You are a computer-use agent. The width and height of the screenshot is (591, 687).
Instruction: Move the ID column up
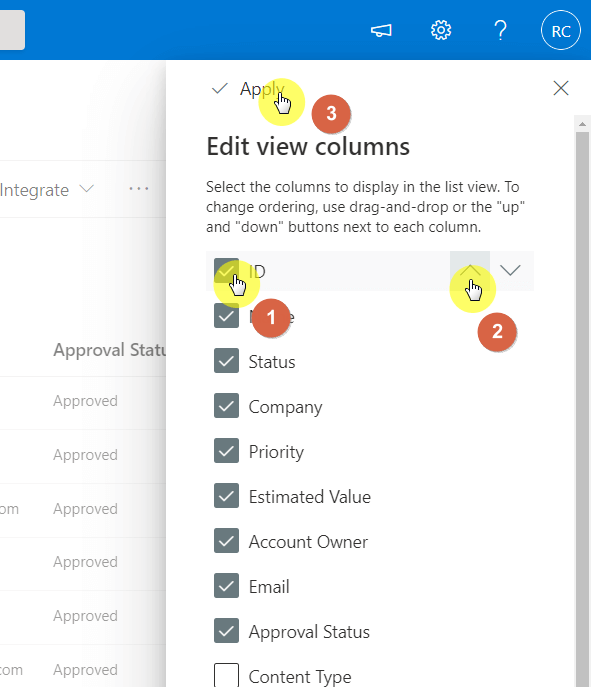(470, 270)
